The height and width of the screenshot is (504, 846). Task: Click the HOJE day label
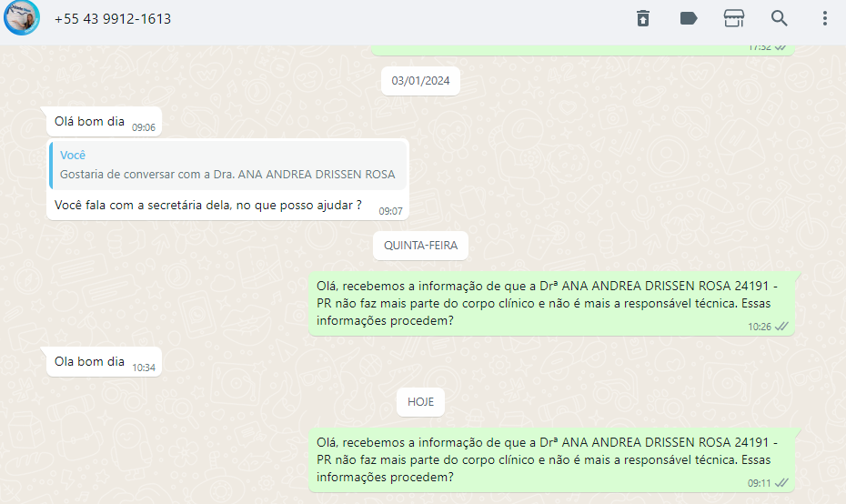(x=420, y=402)
